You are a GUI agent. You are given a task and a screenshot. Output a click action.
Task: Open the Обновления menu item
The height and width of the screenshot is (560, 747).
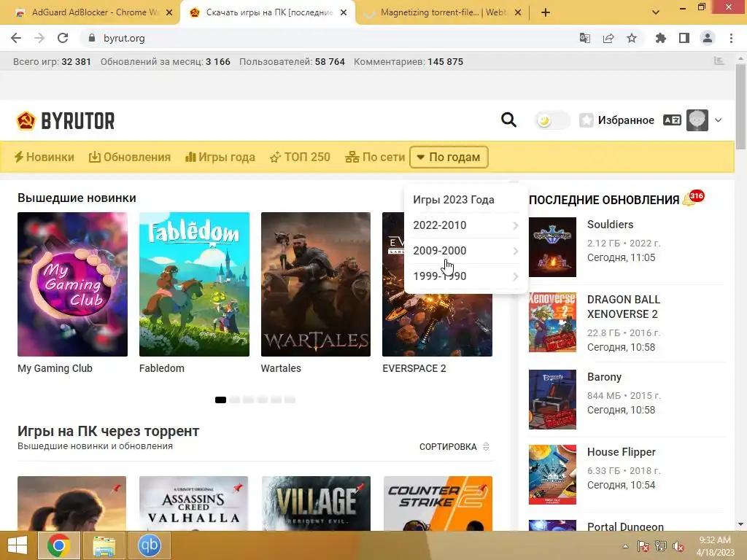tap(130, 157)
